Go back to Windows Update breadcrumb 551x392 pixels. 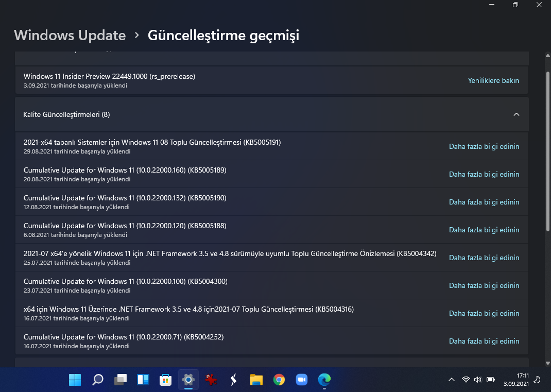pyautogui.click(x=70, y=35)
